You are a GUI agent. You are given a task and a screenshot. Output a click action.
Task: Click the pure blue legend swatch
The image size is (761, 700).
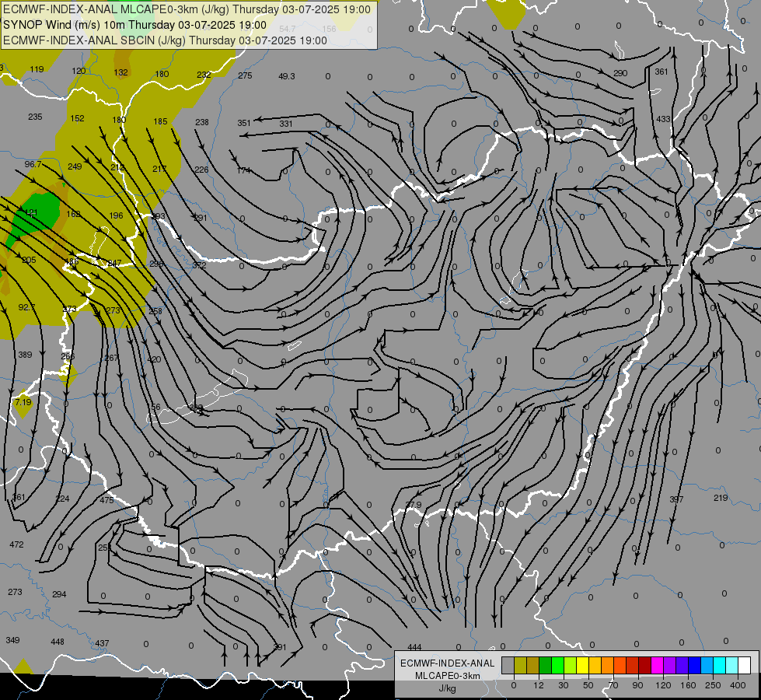695,665
